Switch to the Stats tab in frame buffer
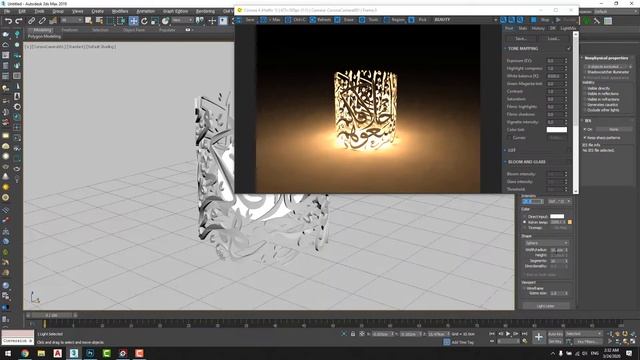The image size is (640, 360). tap(522, 29)
